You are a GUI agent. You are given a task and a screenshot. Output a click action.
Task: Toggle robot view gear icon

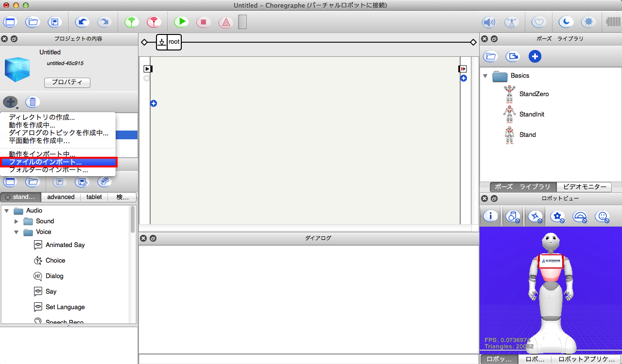click(x=557, y=216)
